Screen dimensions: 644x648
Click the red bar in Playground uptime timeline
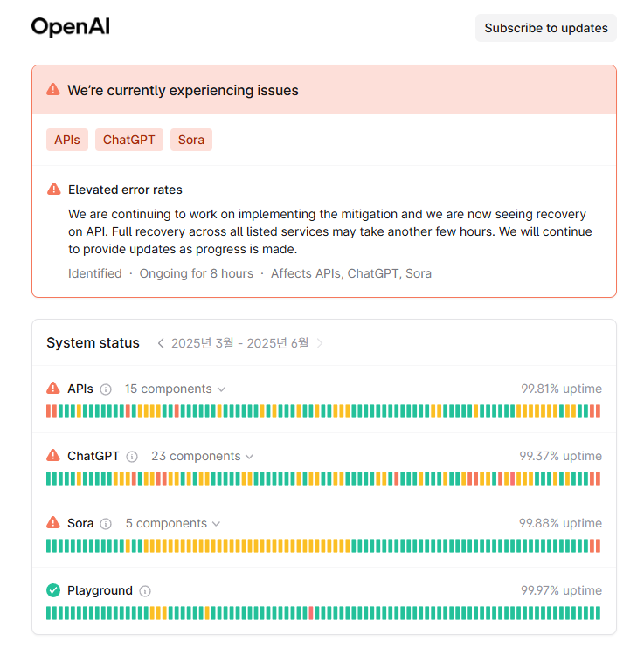click(311, 613)
